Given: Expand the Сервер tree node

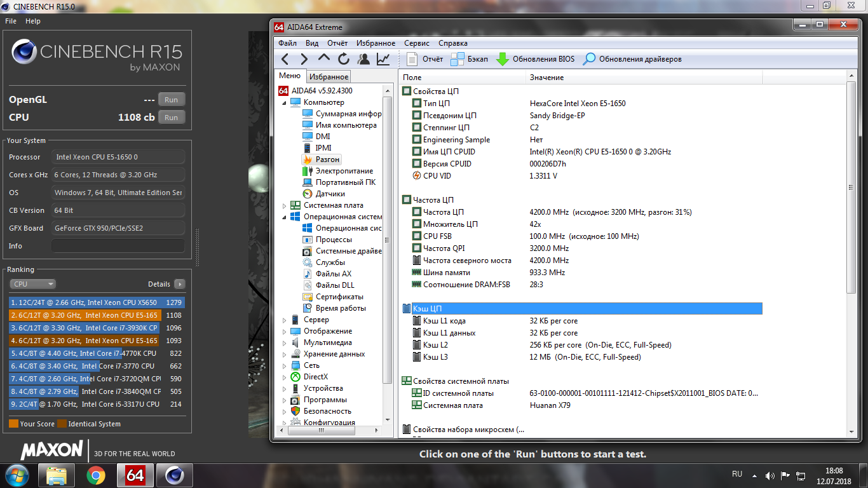Looking at the screenshot, I should [x=285, y=320].
